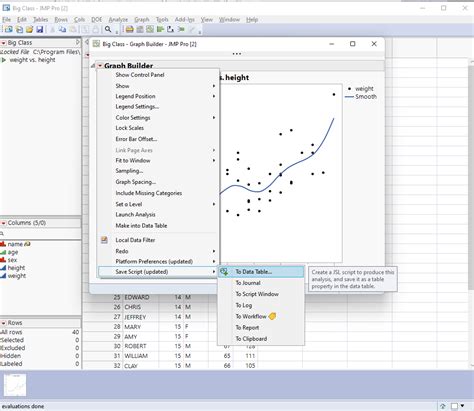The height and width of the screenshot is (411, 474).
Task: Select the height column in Columns list
Action: pyautogui.click(x=16, y=268)
